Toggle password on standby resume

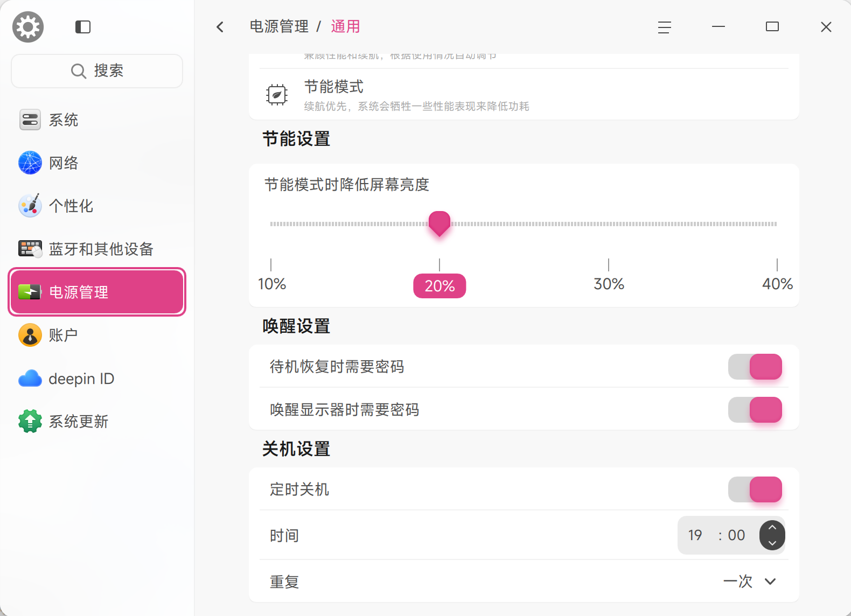point(755,367)
